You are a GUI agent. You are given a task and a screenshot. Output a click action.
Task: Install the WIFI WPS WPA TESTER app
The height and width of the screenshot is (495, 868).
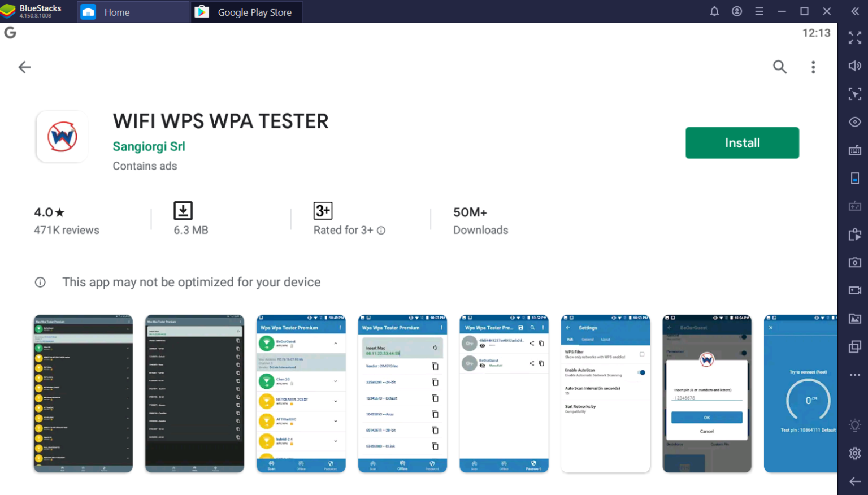tap(742, 143)
